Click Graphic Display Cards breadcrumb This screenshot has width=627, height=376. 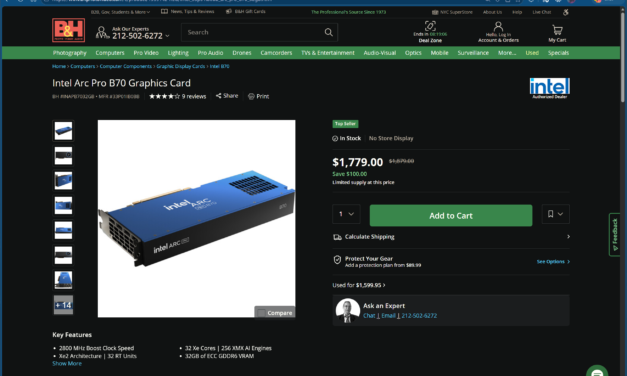click(x=181, y=66)
